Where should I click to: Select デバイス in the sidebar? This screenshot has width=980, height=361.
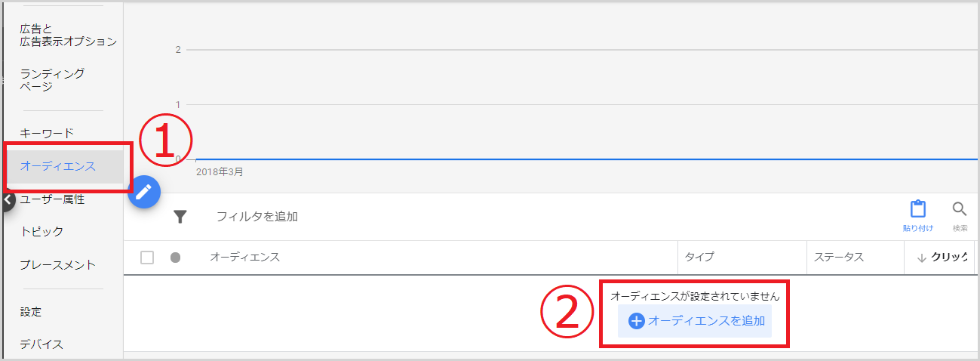pos(41,344)
